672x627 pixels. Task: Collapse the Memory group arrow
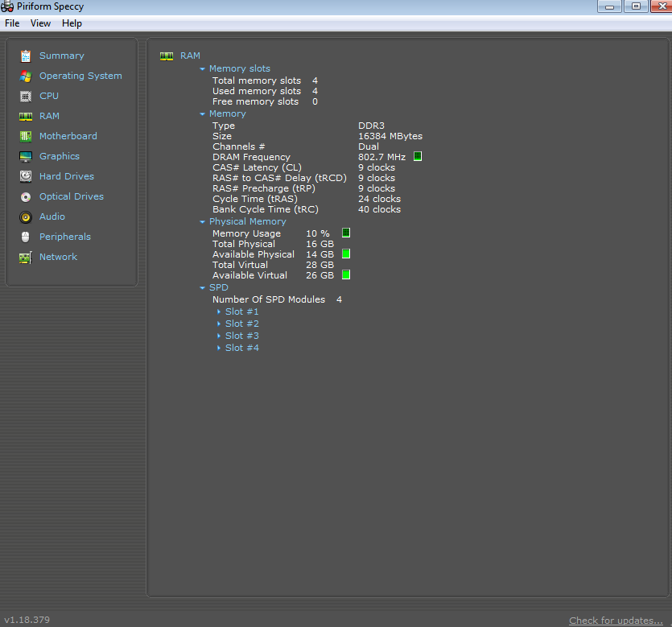[x=202, y=114]
